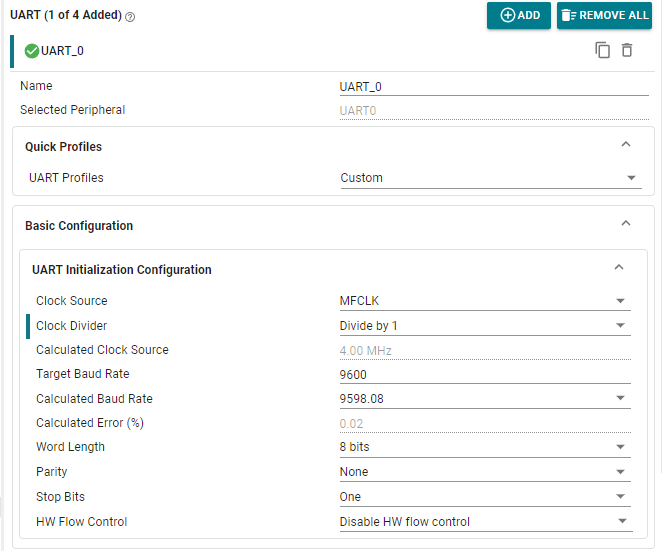
Task: Click the Target Baud Rate field
Action: pos(485,375)
